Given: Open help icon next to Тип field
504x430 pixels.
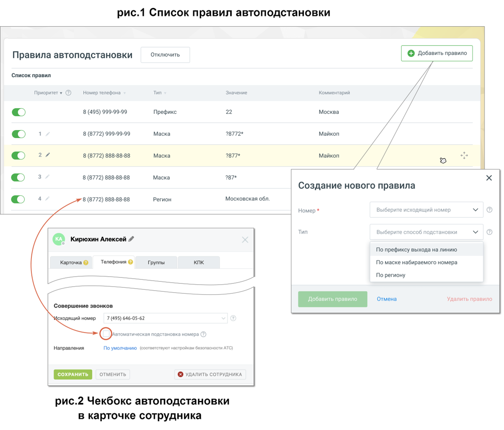Looking at the screenshot, I should pos(490,232).
